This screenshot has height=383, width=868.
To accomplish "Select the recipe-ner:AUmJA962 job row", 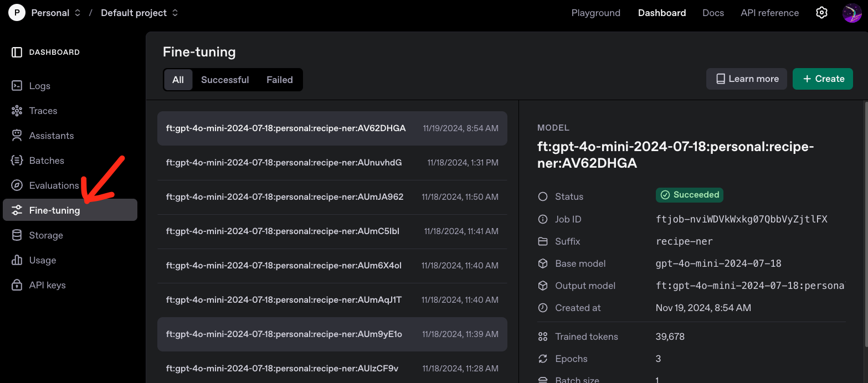I will click(332, 197).
